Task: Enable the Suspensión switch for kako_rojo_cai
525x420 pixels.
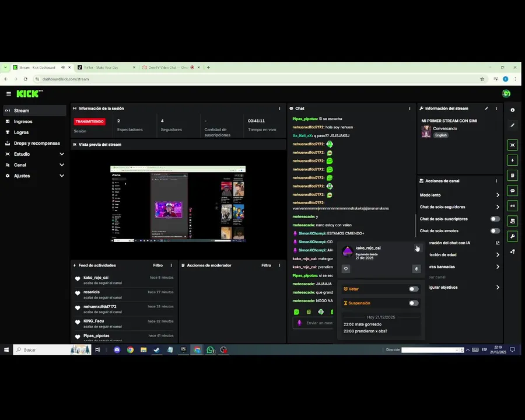Action: (x=414, y=303)
